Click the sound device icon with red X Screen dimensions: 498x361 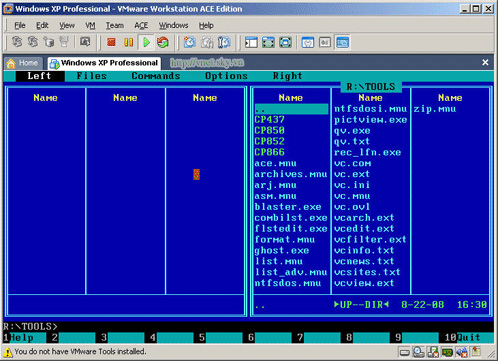point(462,352)
